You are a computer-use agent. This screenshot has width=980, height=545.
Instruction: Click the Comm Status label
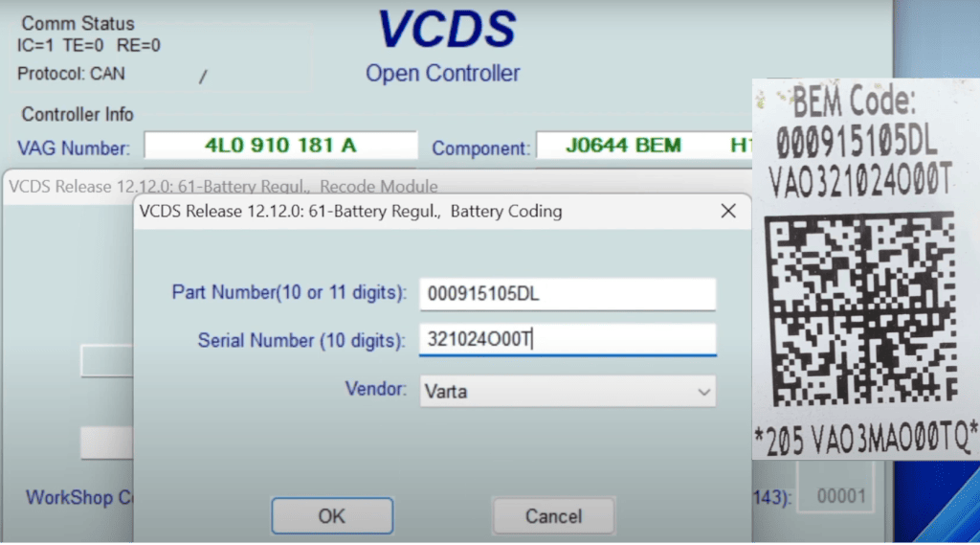[x=78, y=23]
